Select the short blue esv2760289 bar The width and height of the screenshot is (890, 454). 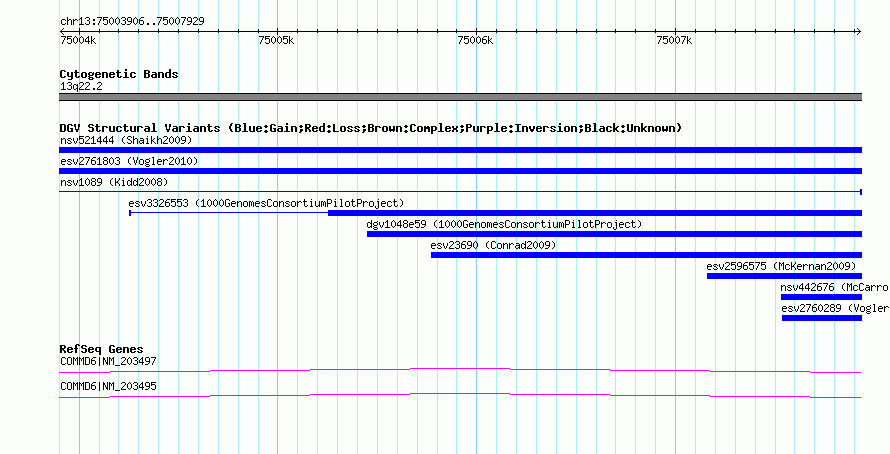(822, 318)
